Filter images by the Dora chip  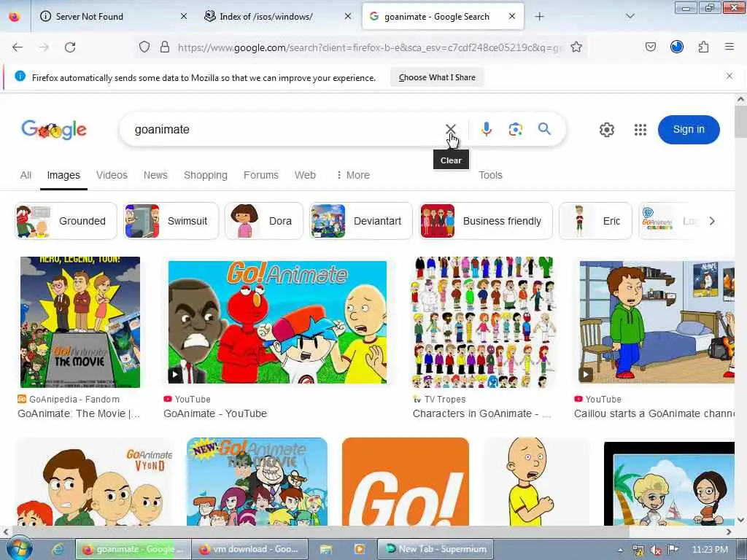click(x=264, y=221)
